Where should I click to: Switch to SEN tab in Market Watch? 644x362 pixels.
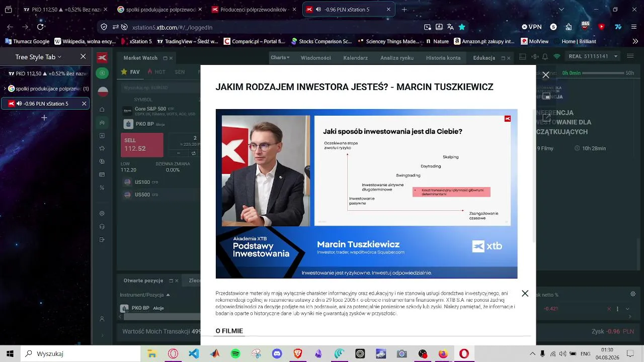point(180,72)
